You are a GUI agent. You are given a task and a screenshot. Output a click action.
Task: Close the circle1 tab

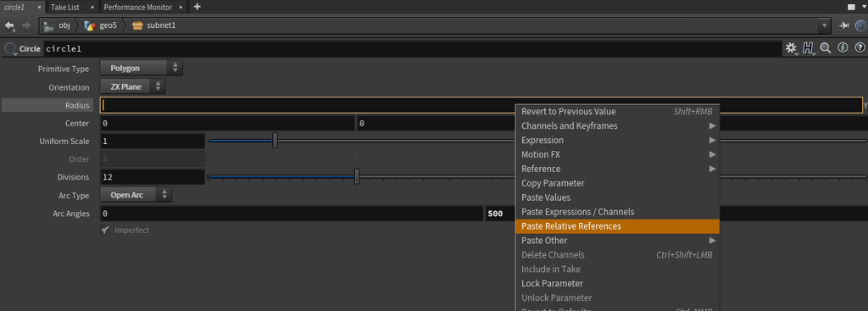click(39, 7)
